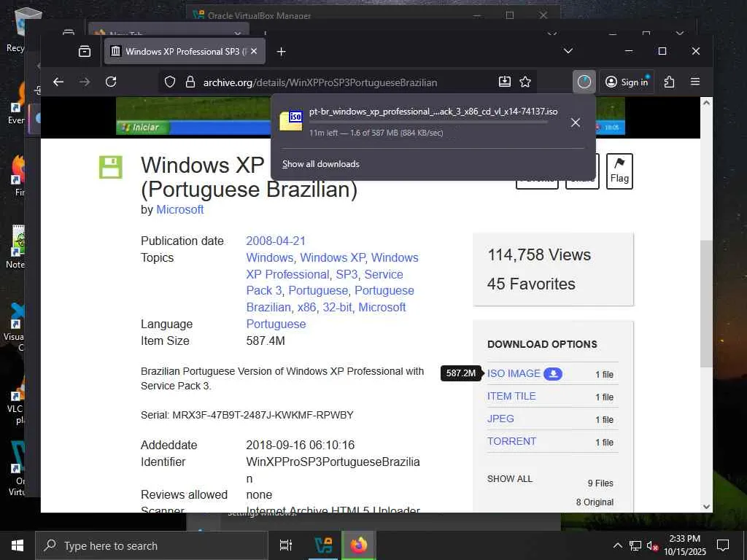Open the 2008-04-21 publication date link

276,241
